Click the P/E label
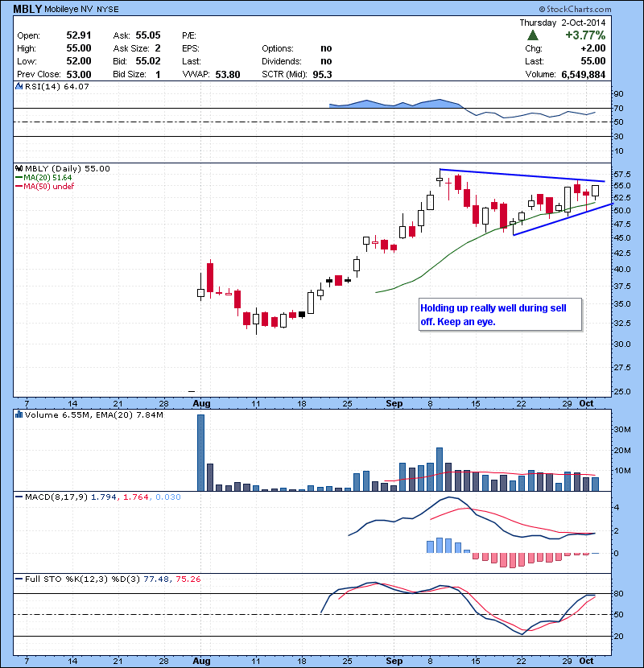644x668 pixels. [189, 35]
